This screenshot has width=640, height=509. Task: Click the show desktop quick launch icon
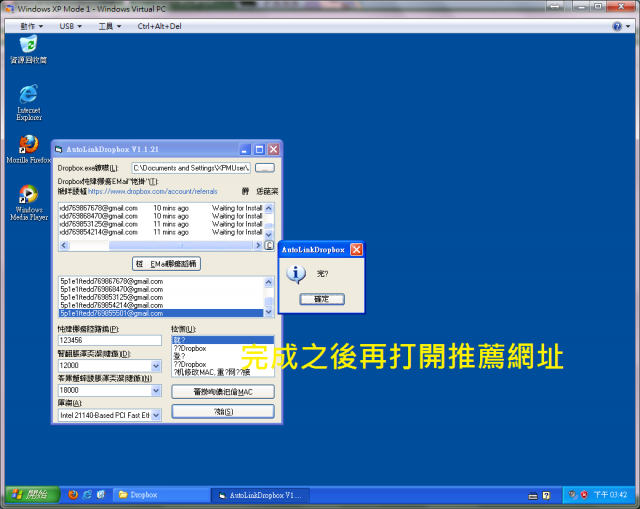tap(101, 495)
